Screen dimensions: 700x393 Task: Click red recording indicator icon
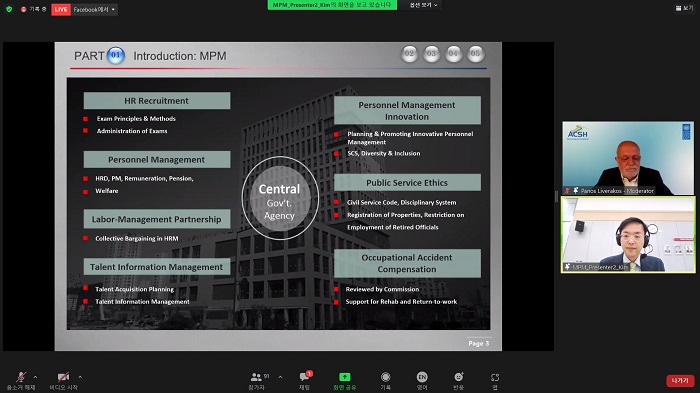[x=23, y=9]
